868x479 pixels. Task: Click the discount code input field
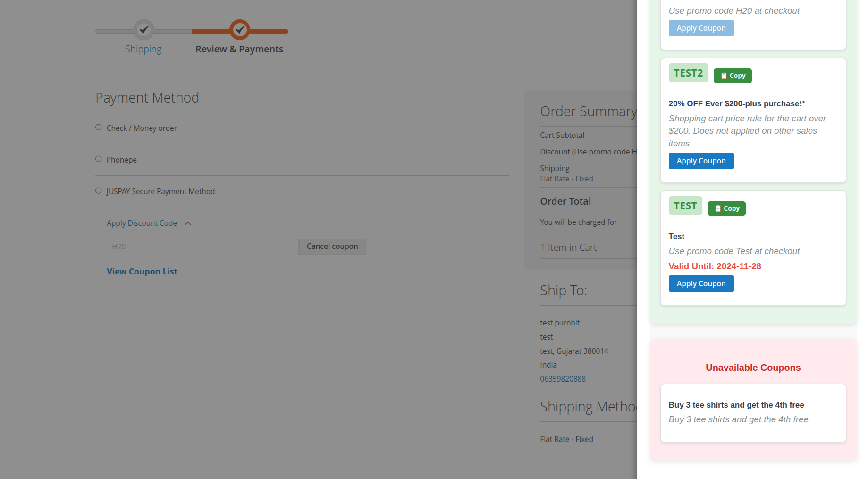pyautogui.click(x=202, y=246)
